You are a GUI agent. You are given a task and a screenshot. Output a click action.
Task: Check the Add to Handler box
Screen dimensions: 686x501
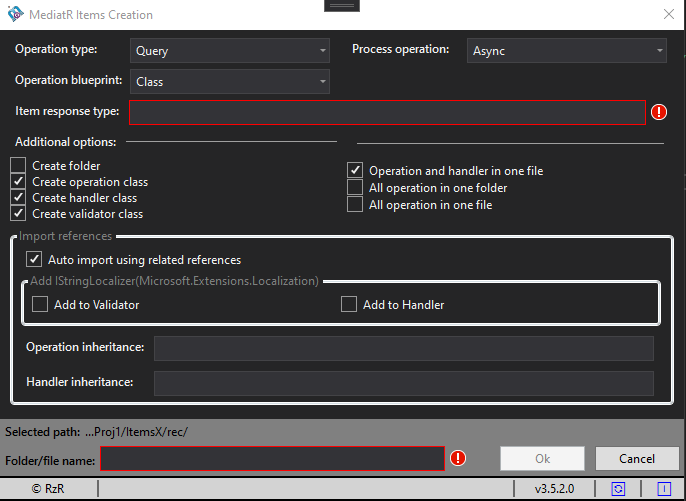click(349, 304)
